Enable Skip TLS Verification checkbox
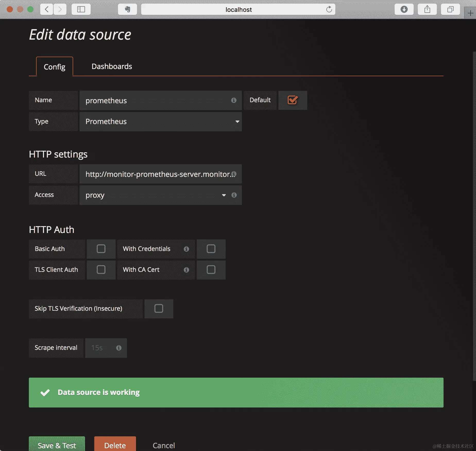This screenshot has width=476, height=451. point(159,308)
